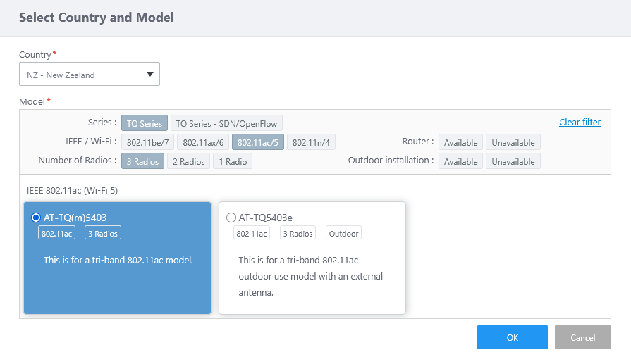Select the AT-TQ5403e radio button
This screenshot has width=631, height=364.
point(231,218)
